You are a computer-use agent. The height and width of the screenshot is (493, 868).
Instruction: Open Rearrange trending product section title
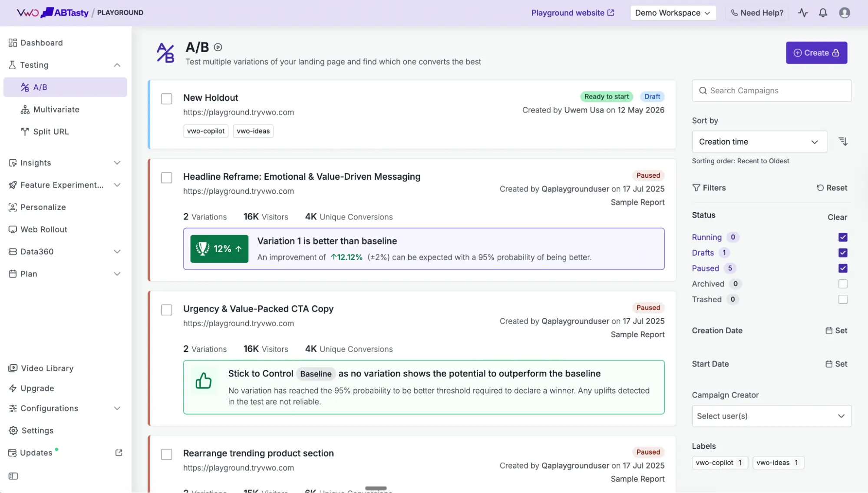(x=258, y=453)
